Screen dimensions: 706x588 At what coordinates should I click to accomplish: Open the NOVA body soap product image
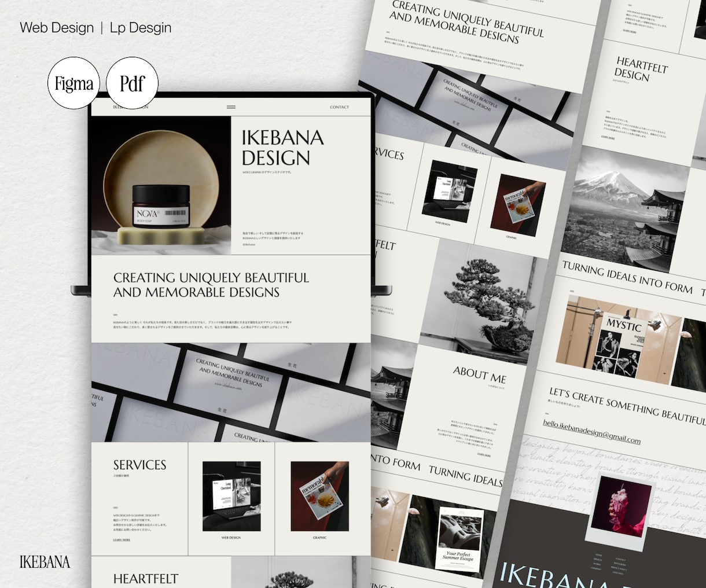tap(161, 186)
